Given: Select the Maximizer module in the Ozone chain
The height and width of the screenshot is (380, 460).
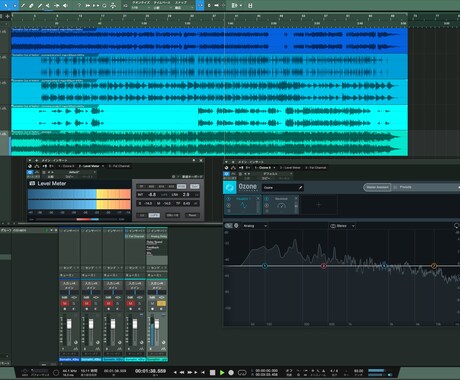Looking at the screenshot, I should click(281, 205).
